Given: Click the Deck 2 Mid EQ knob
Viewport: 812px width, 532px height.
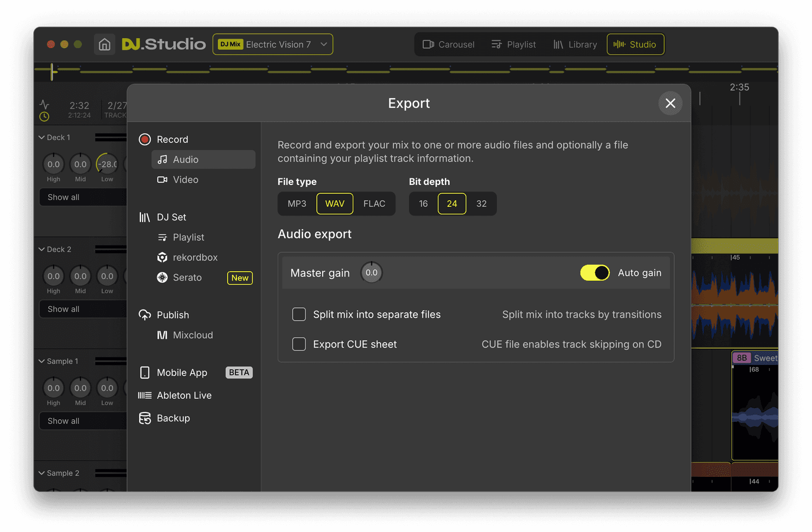Looking at the screenshot, I should pyautogui.click(x=80, y=276).
